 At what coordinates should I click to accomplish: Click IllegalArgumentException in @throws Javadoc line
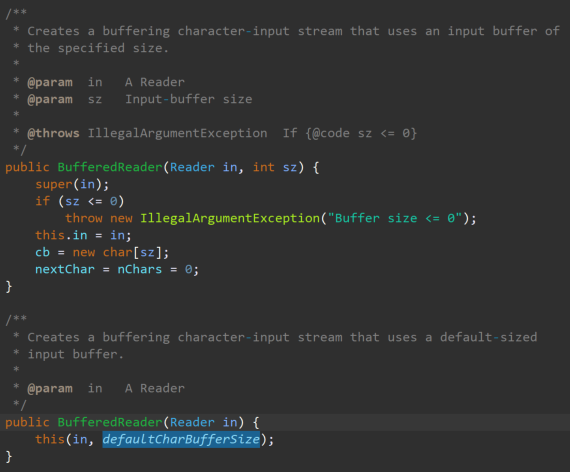177,133
